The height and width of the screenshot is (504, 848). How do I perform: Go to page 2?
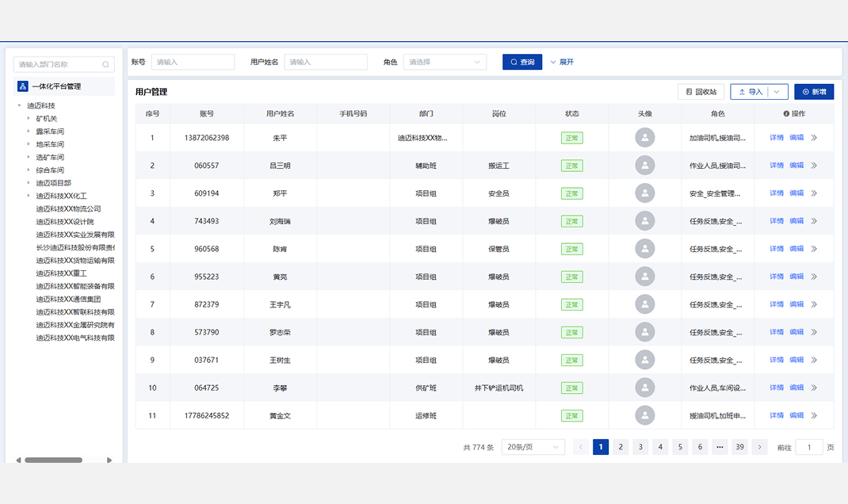(621, 447)
